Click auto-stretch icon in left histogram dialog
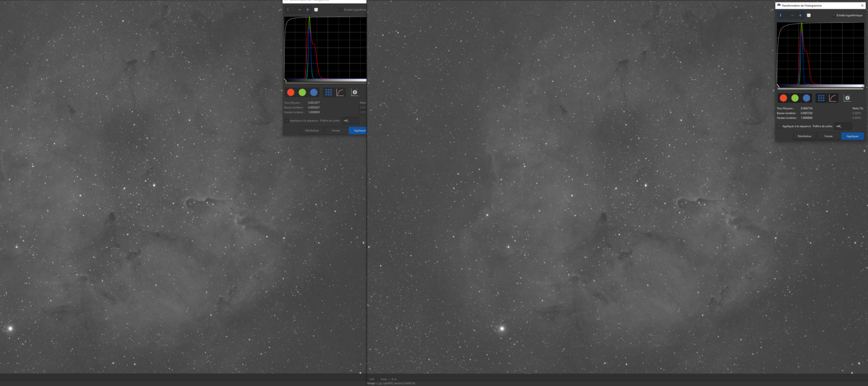Image resolution: width=868 pixels, height=386 pixels. point(355,92)
